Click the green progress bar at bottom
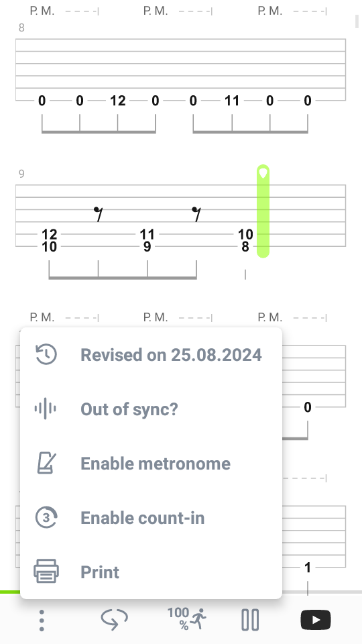 [x=10, y=592]
